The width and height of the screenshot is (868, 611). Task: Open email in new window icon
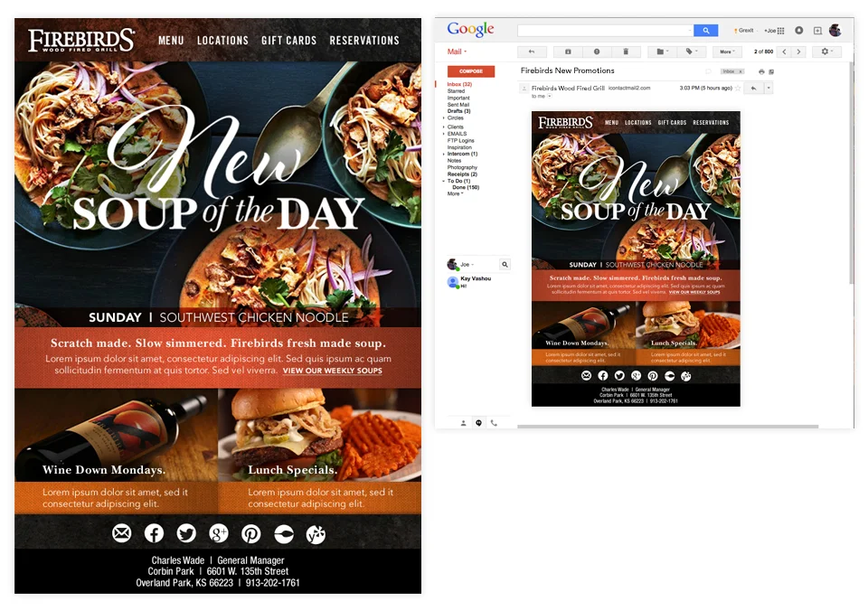click(771, 71)
